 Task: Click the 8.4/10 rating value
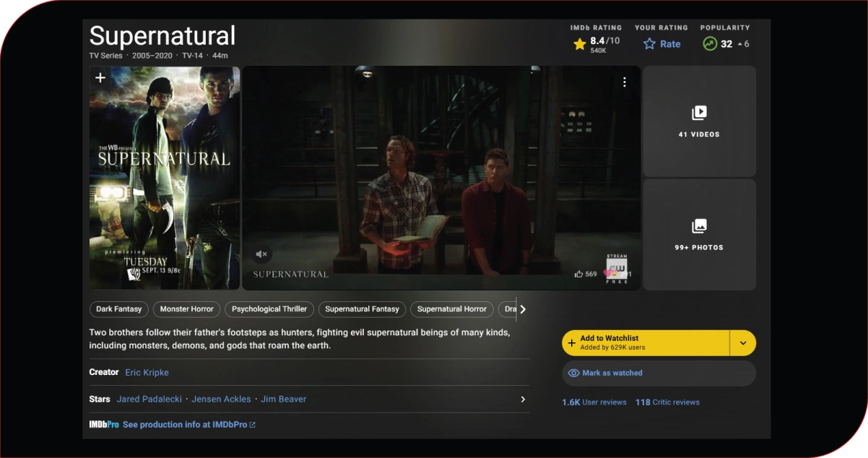(x=604, y=41)
